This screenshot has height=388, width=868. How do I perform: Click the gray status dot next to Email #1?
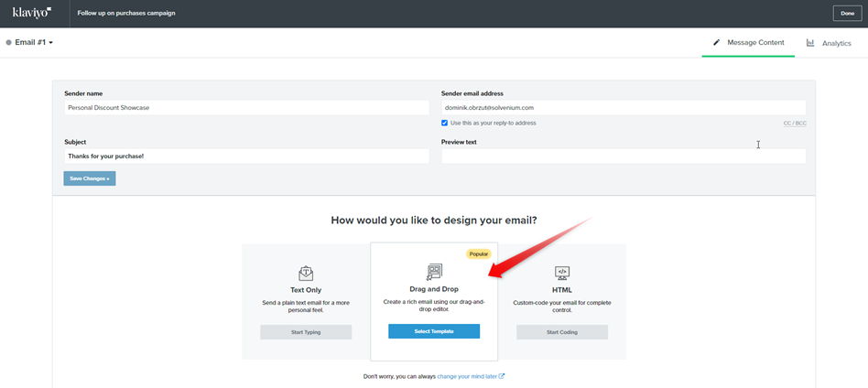(x=9, y=42)
